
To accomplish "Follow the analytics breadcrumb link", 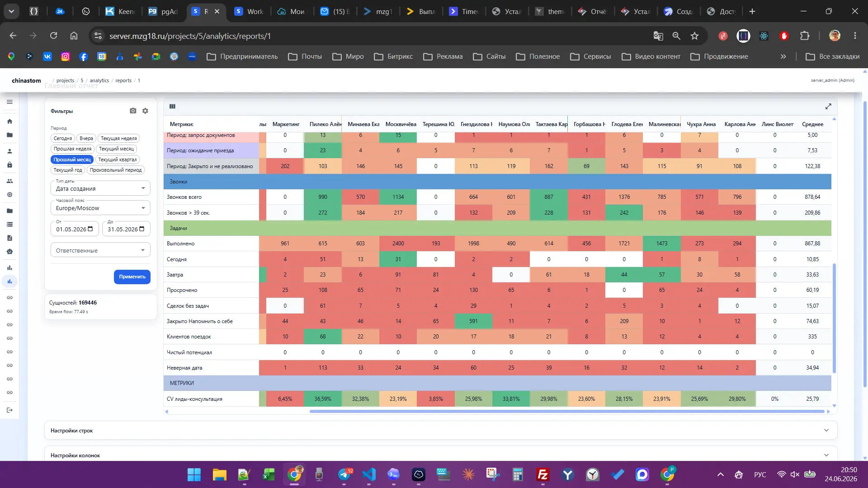I will tap(99, 80).
